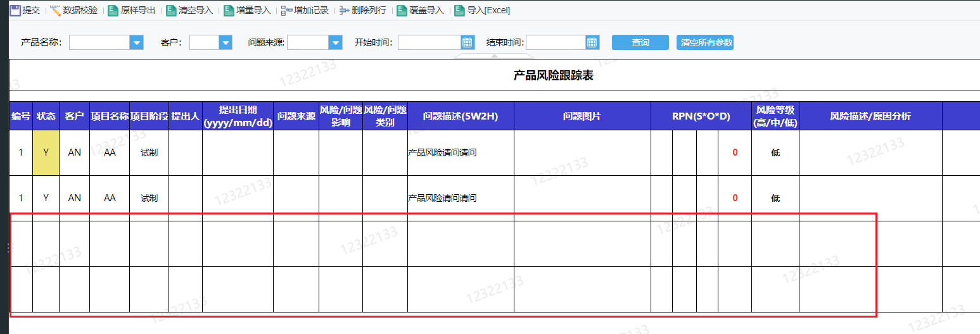Open the 结束时间 calendar picker
Image resolution: width=980 pixels, height=334 pixels.
tap(593, 42)
